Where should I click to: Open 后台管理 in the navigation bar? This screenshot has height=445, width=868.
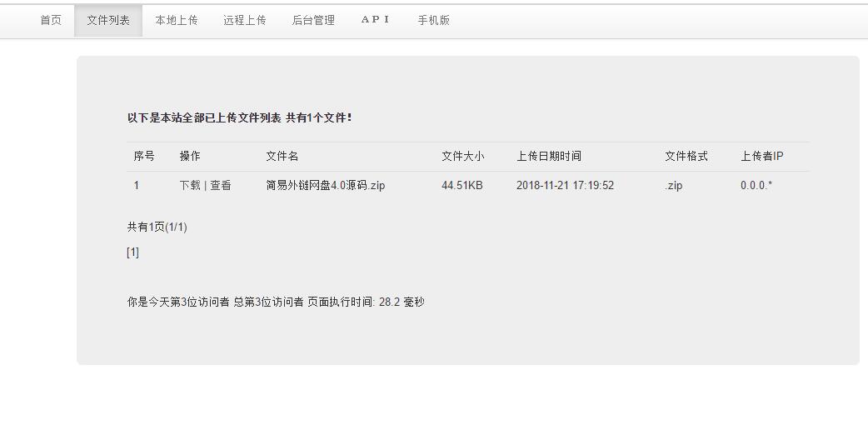click(x=313, y=20)
